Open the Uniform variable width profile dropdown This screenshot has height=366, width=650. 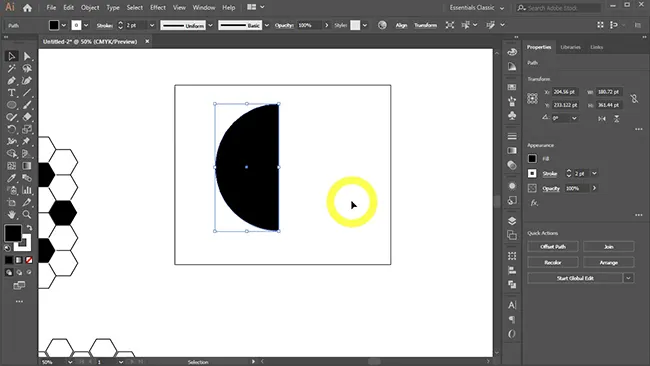(210, 25)
